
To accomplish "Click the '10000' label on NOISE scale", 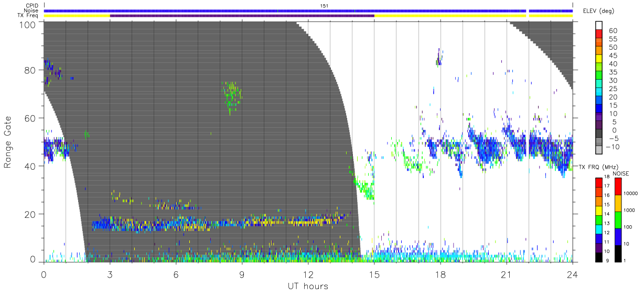I will (632, 193).
